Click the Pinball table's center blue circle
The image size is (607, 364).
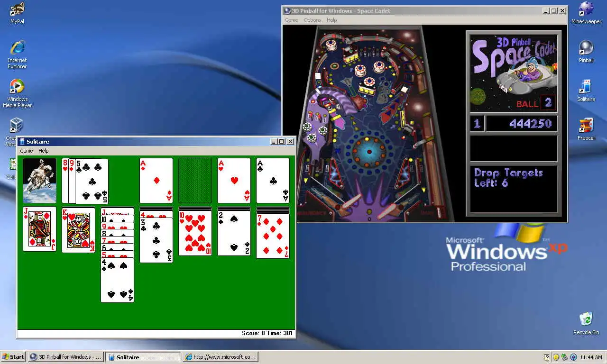pyautogui.click(x=369, y=152)
